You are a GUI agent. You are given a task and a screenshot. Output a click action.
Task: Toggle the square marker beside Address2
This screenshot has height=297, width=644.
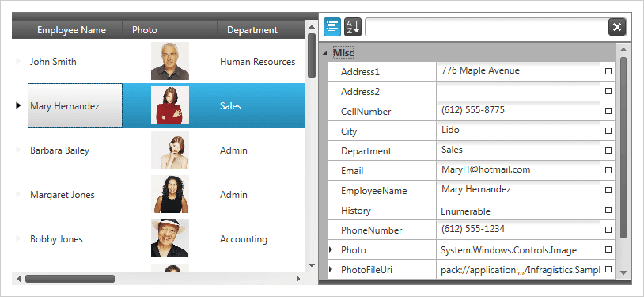(x=608, y=91)
